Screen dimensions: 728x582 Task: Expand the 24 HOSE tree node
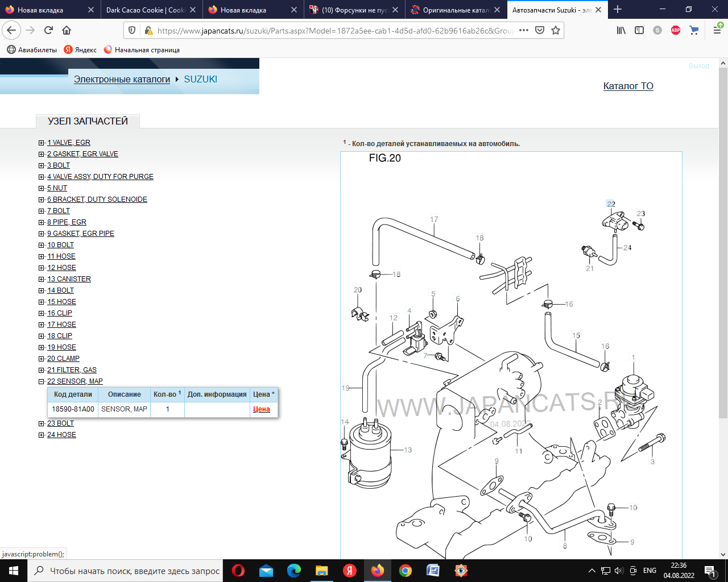(x=42, y=435)
